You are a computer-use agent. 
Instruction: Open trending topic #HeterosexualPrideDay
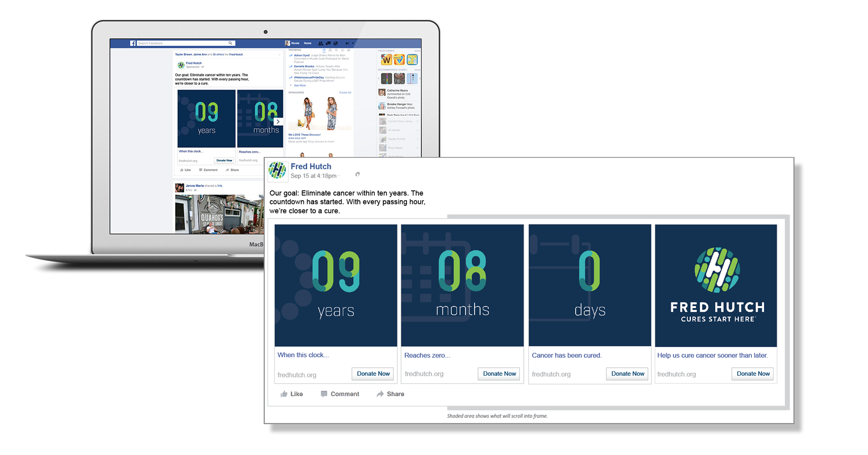(309, 77)
